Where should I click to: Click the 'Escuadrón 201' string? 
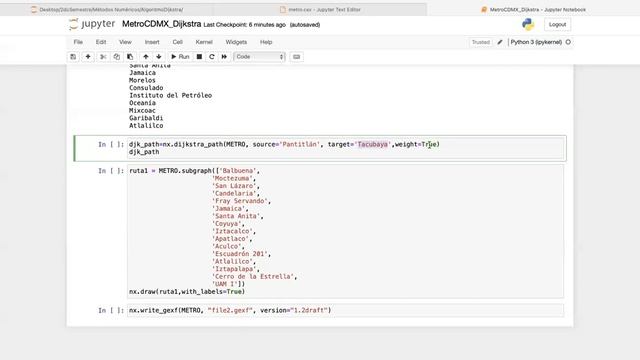[x=240, y=254]
